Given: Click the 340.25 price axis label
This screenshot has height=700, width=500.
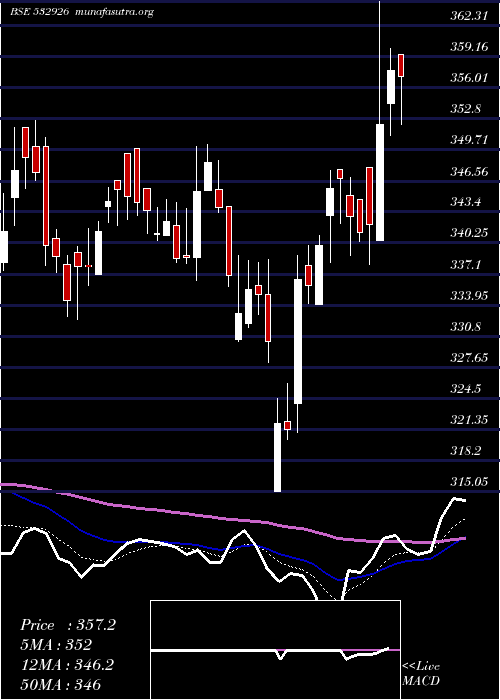Looking at the screenshot, I should tap(468, 233).
